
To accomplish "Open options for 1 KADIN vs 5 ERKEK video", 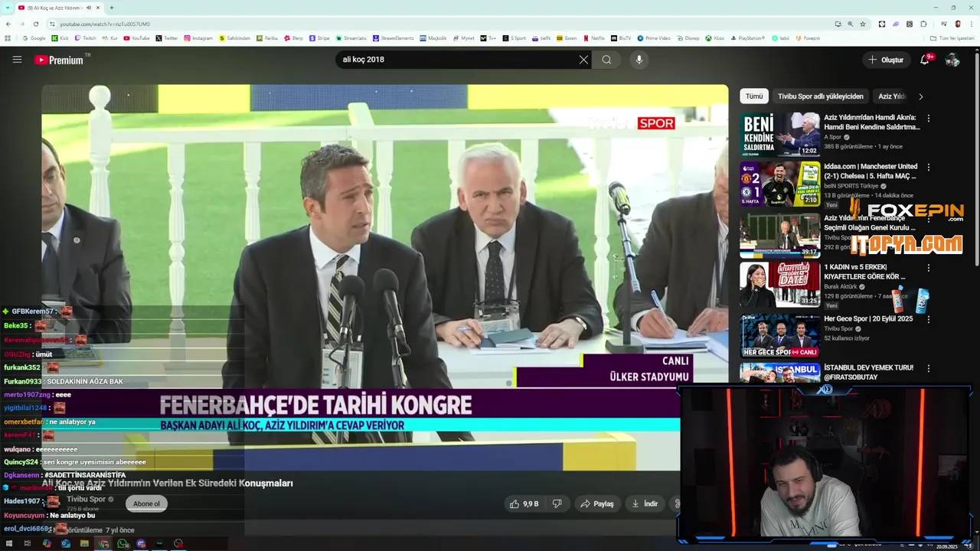I will pyautogui.click(x=929, y=268).
